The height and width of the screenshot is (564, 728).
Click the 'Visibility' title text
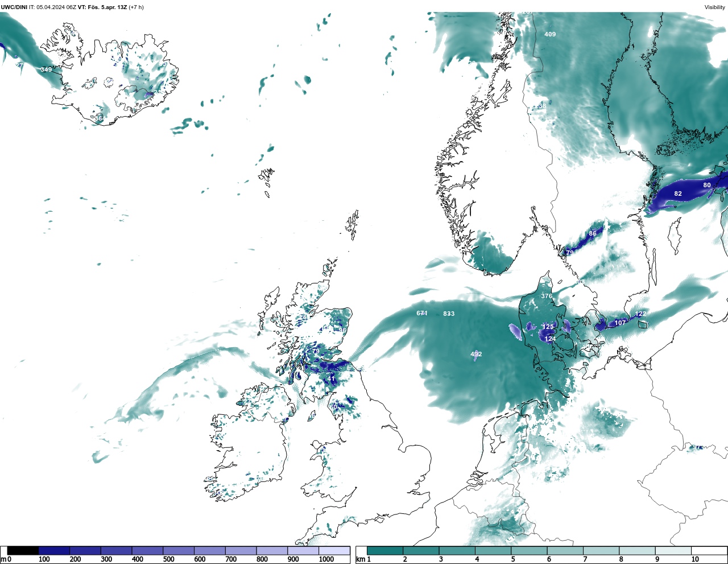pyautogui.click(x=715, y=7)
